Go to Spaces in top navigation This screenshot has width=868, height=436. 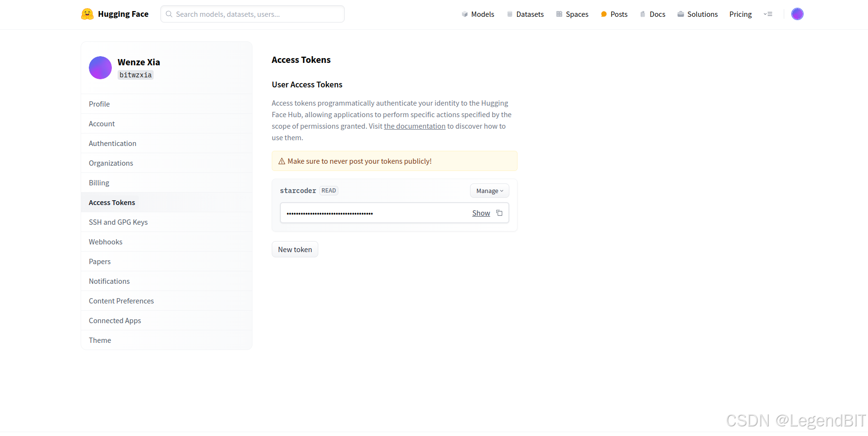click(577, 14)
